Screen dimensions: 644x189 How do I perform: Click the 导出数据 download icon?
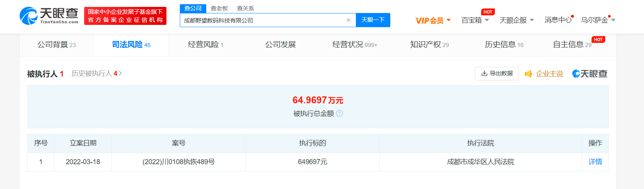tap(484, 73)
